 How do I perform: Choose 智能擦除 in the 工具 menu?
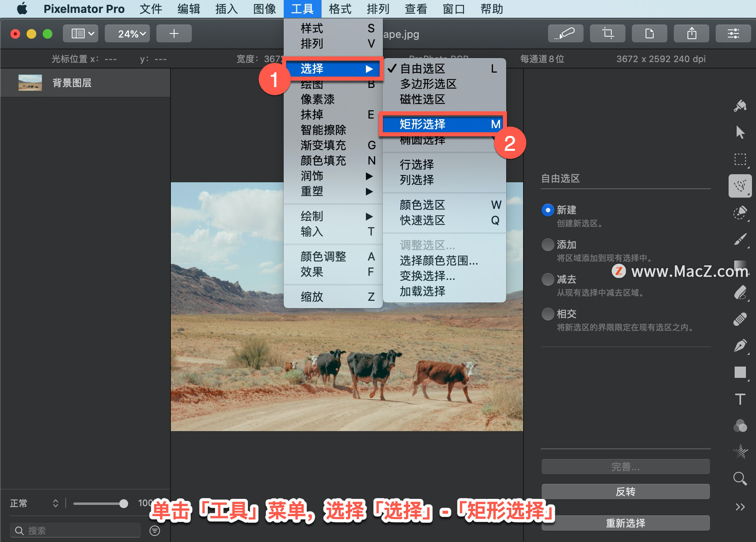pos(333,130)
